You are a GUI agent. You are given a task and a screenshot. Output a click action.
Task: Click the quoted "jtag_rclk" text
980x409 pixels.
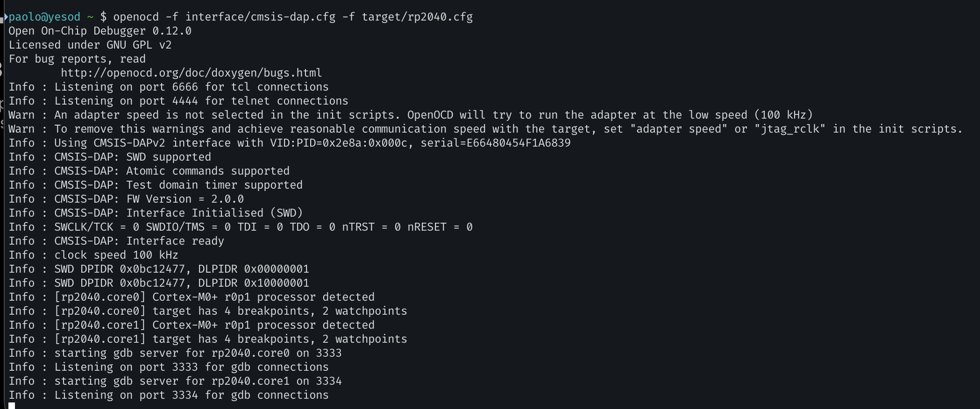pos(790,129)
